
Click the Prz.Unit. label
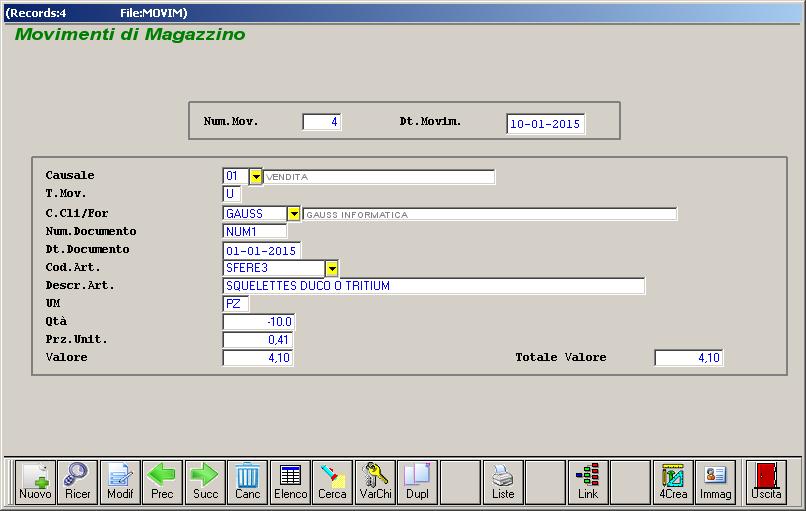(x=77, y=339)
